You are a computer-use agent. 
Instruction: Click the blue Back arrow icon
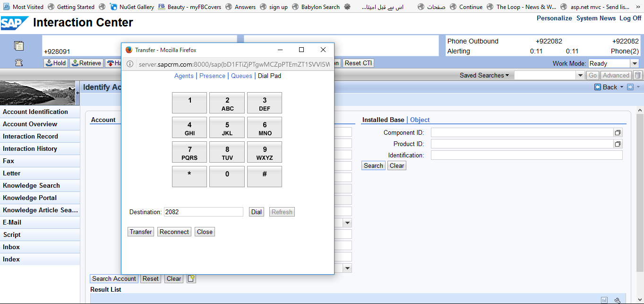598,87
